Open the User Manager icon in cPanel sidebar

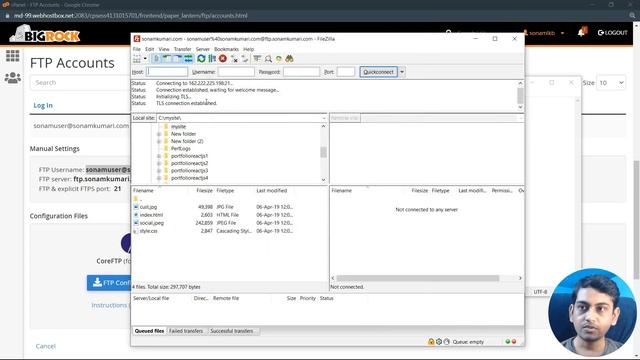click(x=12, y=78)
